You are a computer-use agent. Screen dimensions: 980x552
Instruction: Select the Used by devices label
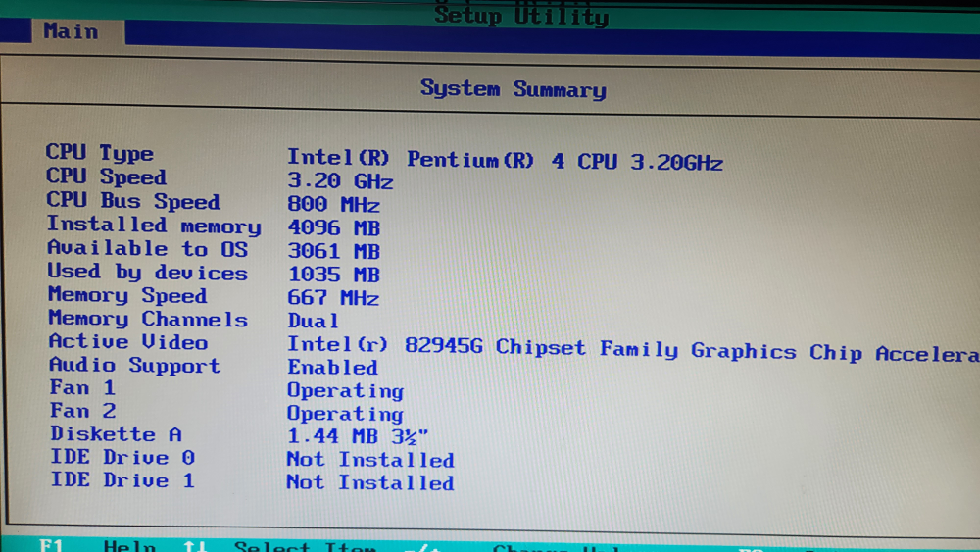(x=148, y=272)
